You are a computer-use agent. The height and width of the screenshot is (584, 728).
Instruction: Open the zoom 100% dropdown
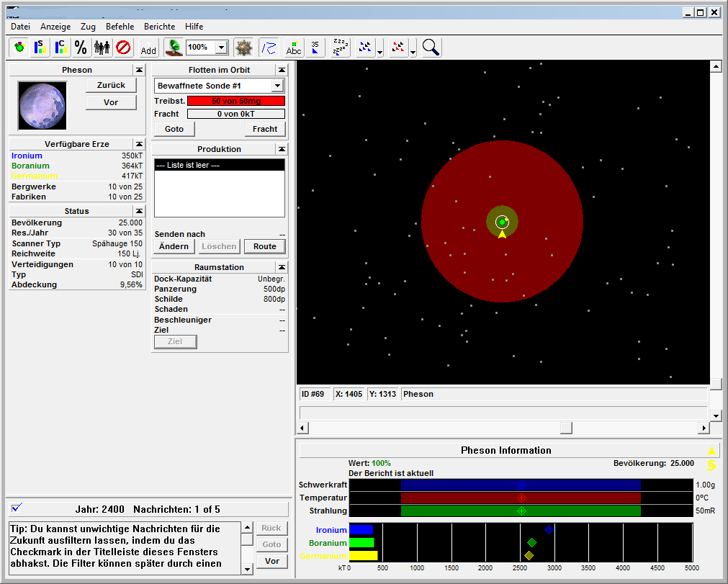coord(221,48)
